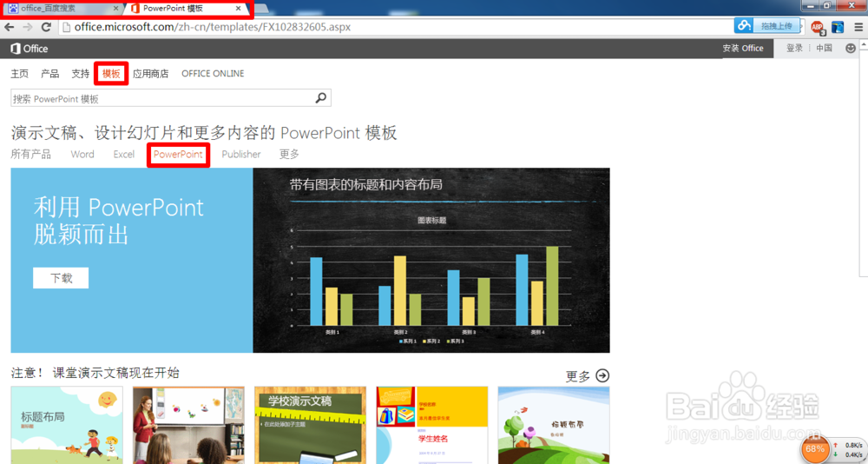Switch to the office_百度搜索 browser tab
This screenshot has height=464, width=868.
click(x=62, y=9)
